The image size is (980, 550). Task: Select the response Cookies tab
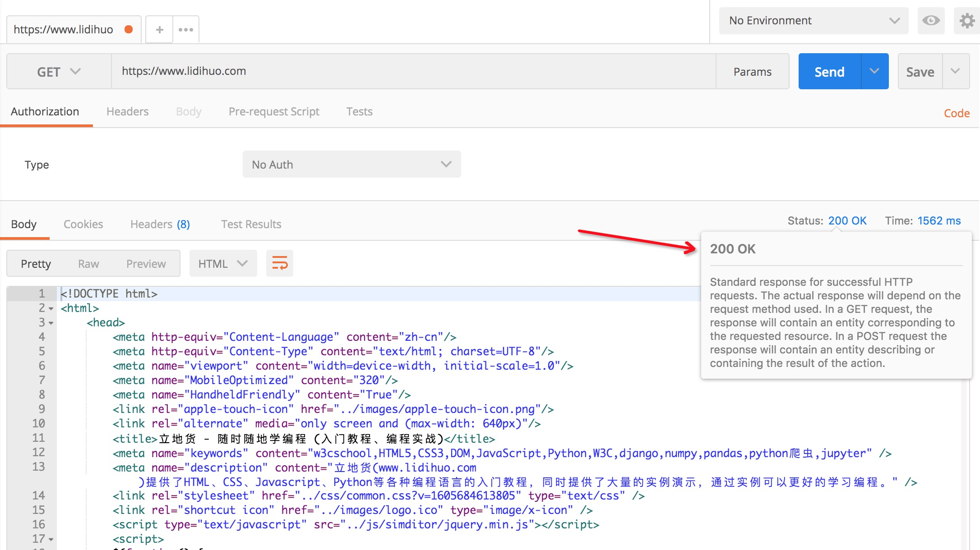tap(83, 224)
